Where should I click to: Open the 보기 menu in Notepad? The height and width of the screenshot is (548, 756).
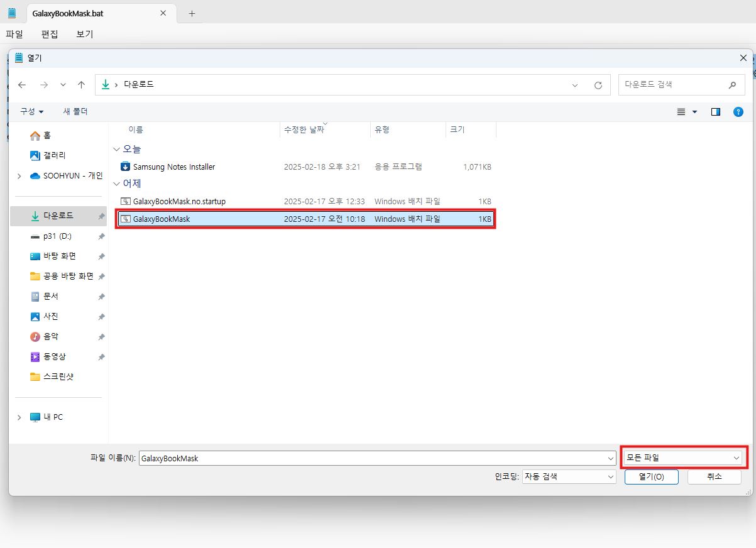click(x=85, y=34)
